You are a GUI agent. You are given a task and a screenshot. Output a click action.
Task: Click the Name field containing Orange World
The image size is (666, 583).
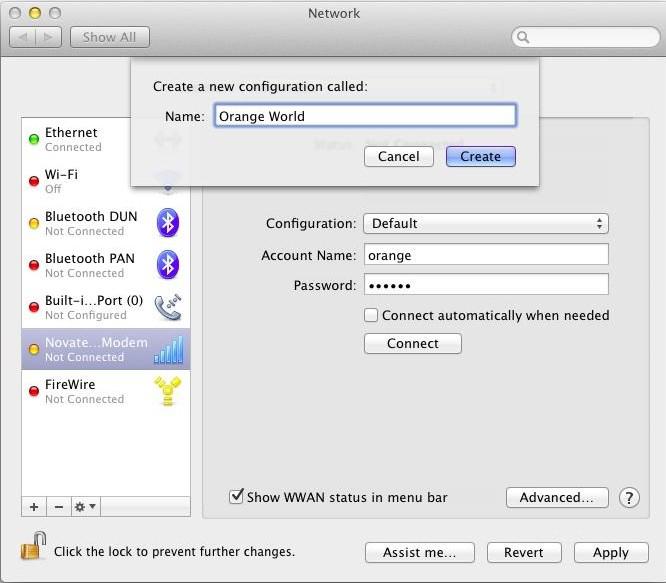[x=365, y=116]
